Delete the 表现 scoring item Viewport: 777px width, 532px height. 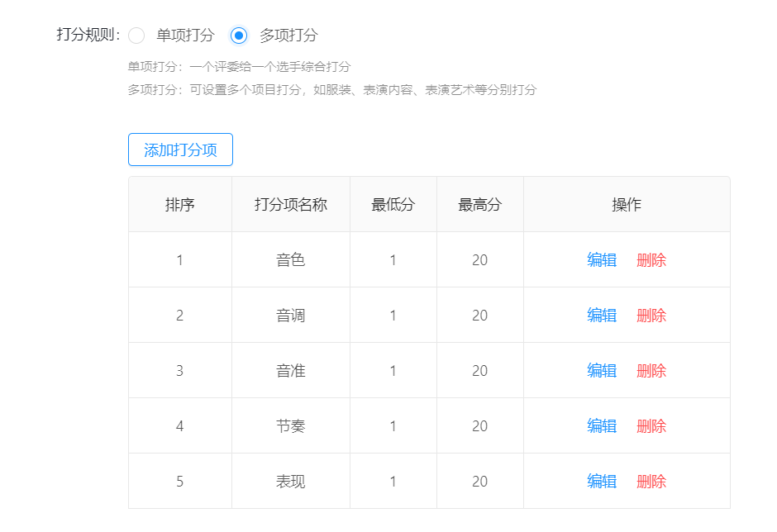tap(651, 482)
